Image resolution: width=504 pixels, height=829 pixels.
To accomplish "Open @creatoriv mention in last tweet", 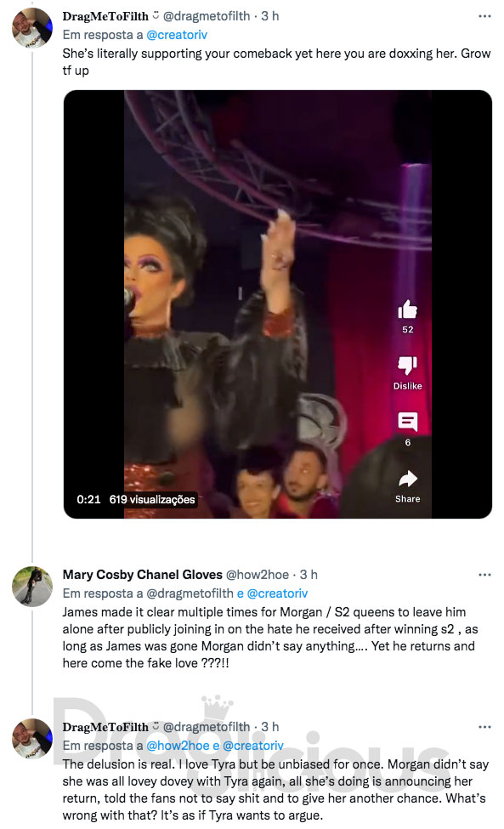I will point(253,746).
